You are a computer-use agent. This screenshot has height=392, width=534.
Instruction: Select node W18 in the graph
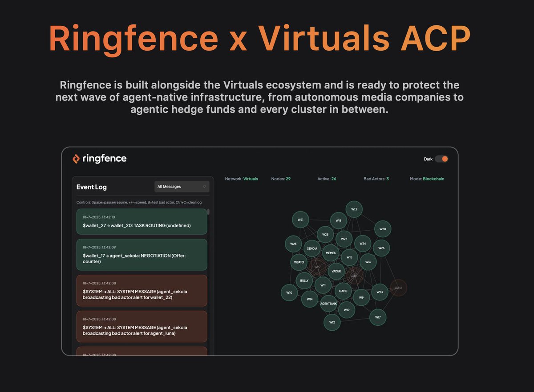click(339, 220)
